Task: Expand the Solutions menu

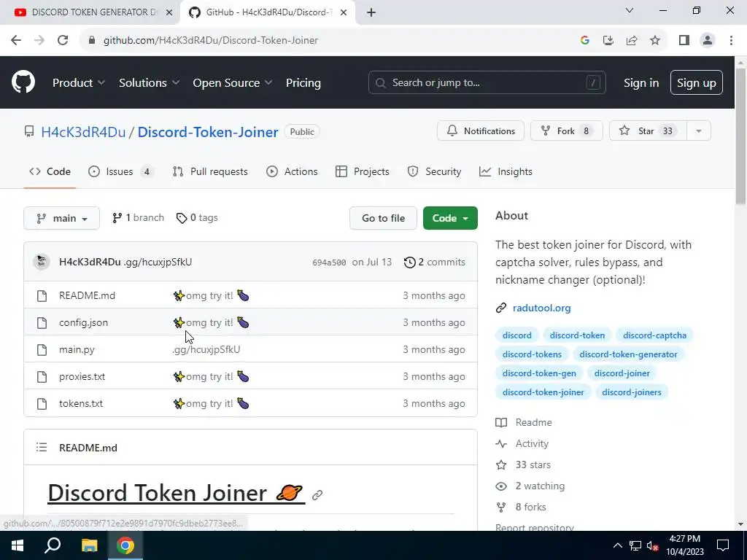Action: click(x=149, y=82)
